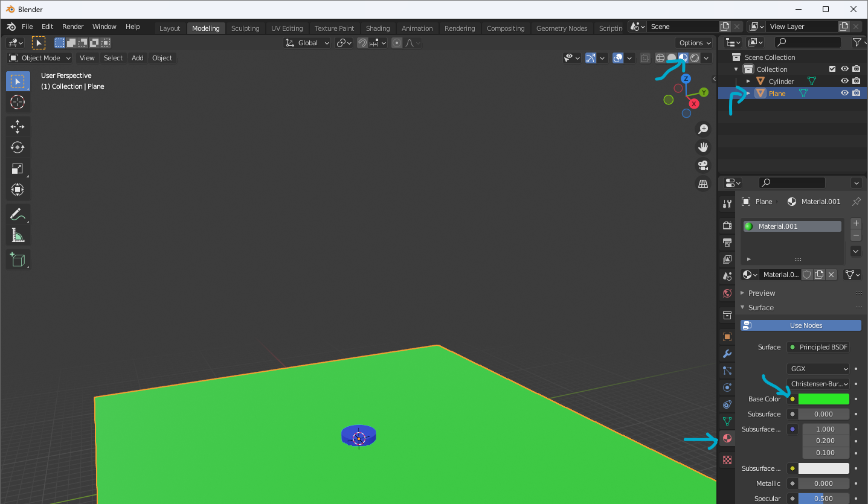The image size is (868, 504).
Task: Click the green Base Color swatch
Action: [x=823, y=399]
